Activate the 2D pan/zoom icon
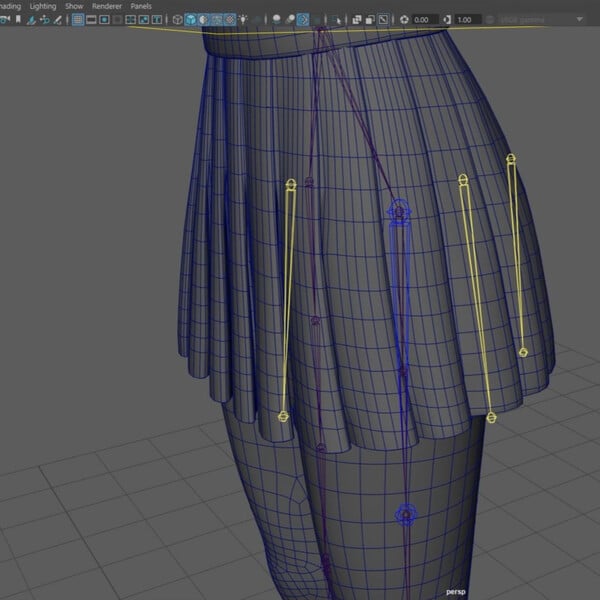The width and height of the screenshot is (600, 600). pos(45,20)
